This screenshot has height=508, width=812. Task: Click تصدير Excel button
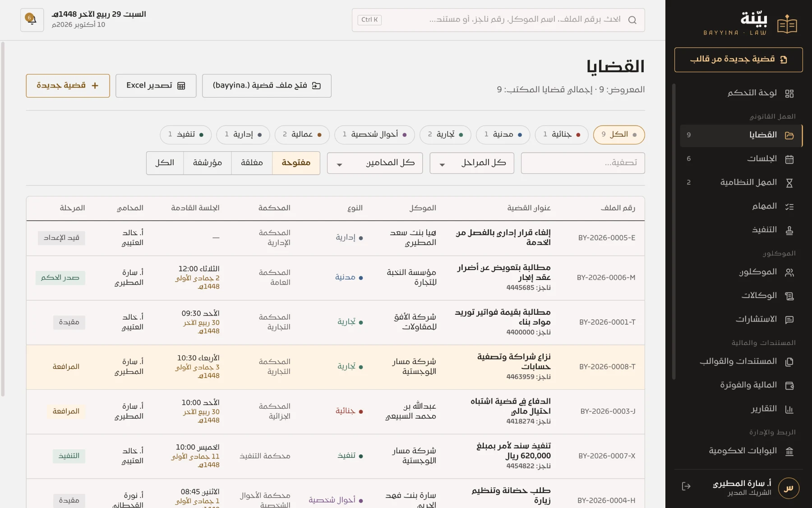156,86
